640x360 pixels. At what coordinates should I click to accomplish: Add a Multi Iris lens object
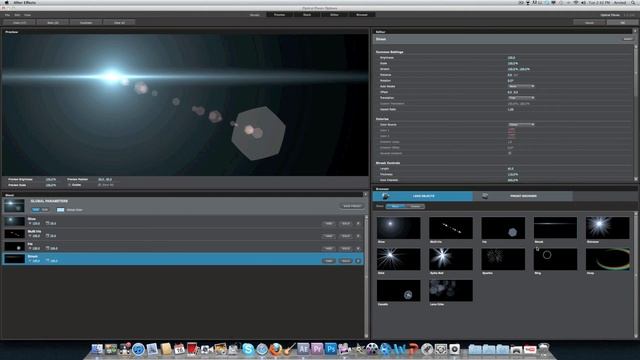coord(451,228)
